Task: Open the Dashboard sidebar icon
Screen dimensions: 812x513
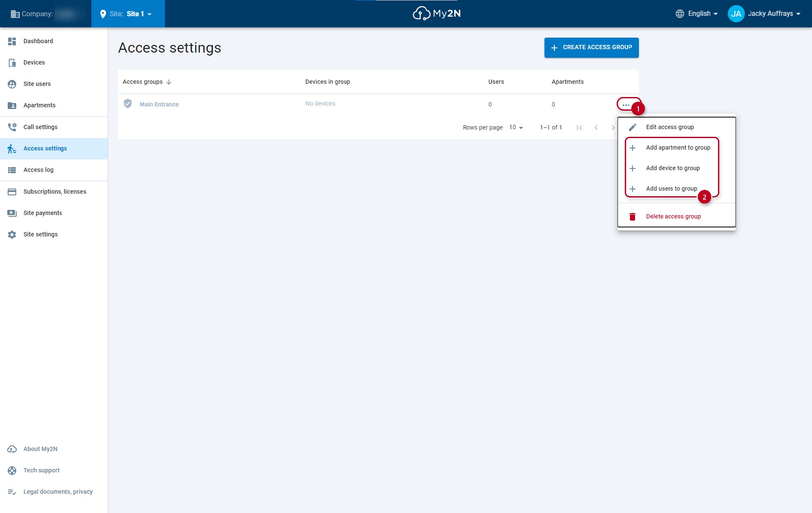Action: tap(12, 41)
